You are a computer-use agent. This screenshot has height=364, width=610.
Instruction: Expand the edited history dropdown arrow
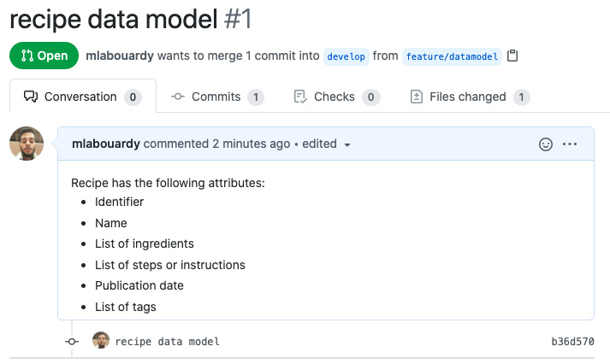[x=347, y=145]
